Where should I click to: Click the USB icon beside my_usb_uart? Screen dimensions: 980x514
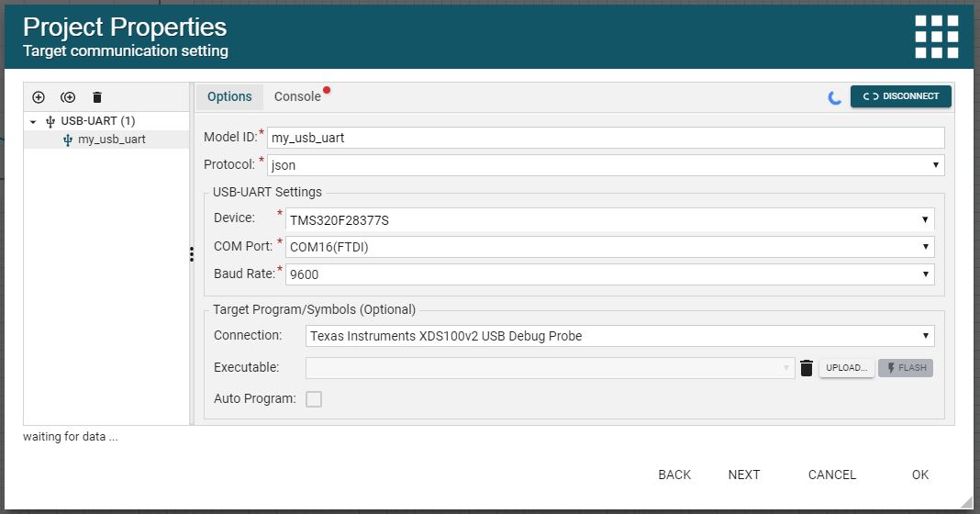click(68, 140)
